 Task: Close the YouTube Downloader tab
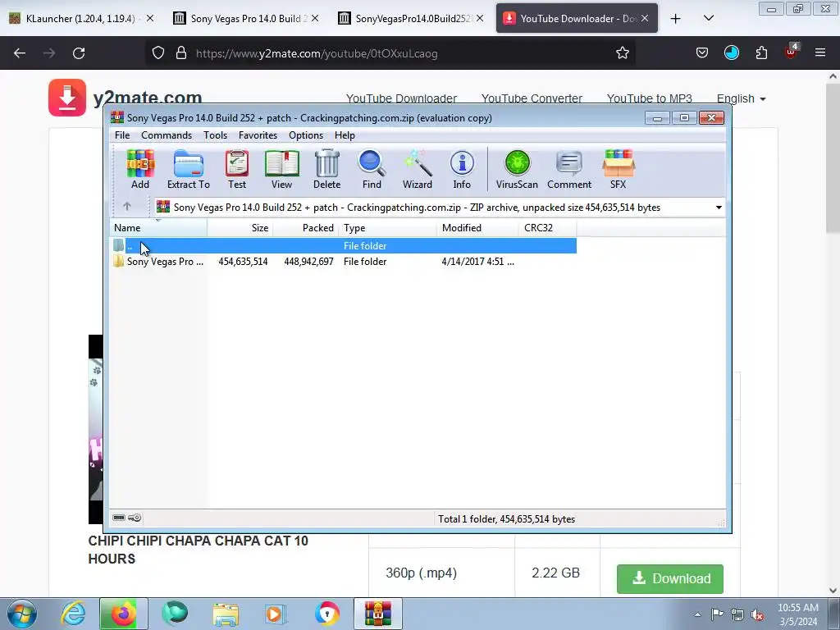[x=645, y=18]
